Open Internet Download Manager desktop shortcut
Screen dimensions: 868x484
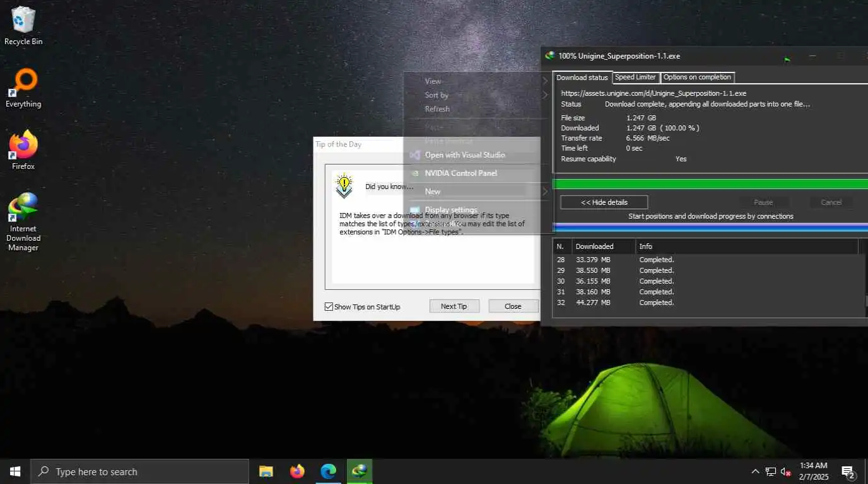(23, 222)
